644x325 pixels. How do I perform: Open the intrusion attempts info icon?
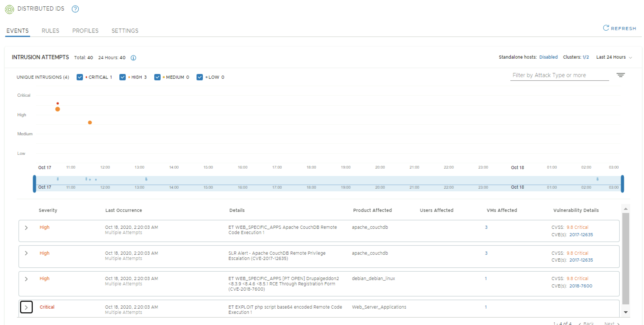click(x=133, y=58)
